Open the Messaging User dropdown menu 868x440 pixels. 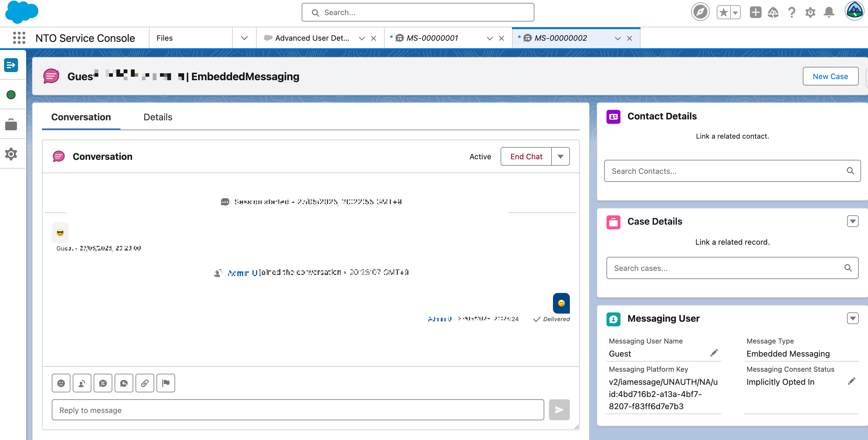(x=853, y=319)
